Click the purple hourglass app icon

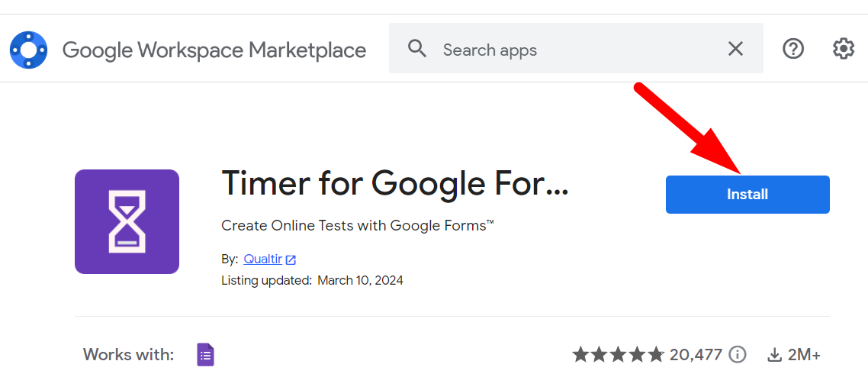[x=127, y=221]
